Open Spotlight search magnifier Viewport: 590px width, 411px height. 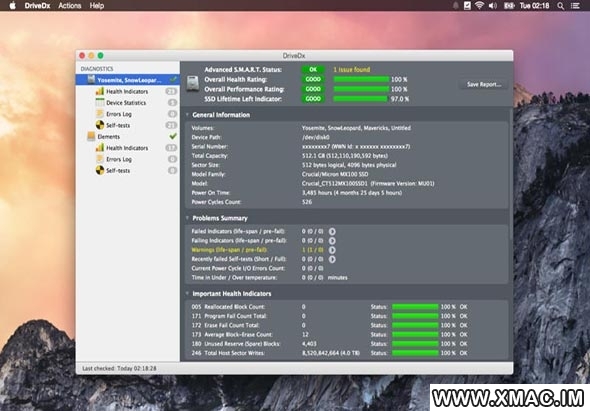point(561,6)
